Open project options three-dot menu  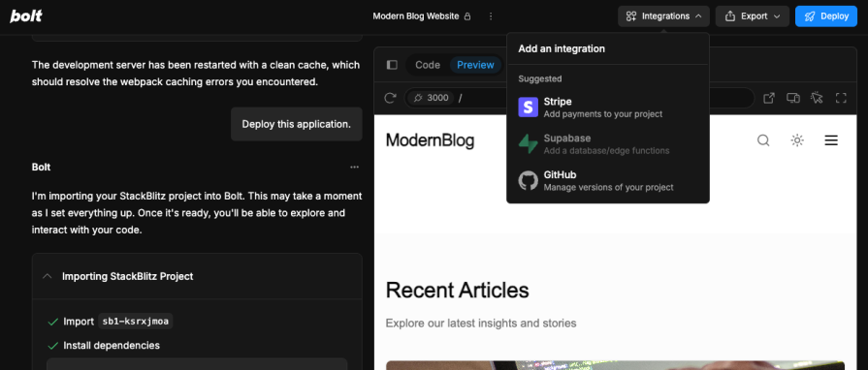pos(491,16)
